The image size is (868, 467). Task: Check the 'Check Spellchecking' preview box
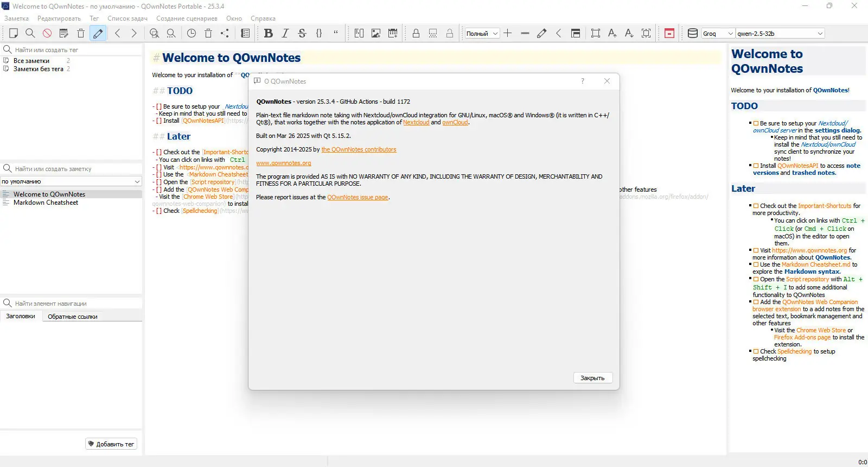pos(756,352)
